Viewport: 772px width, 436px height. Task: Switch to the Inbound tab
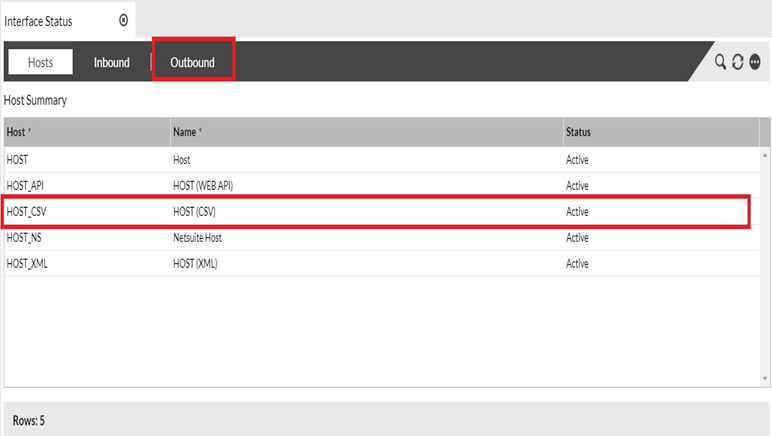[x=111, y=62]
